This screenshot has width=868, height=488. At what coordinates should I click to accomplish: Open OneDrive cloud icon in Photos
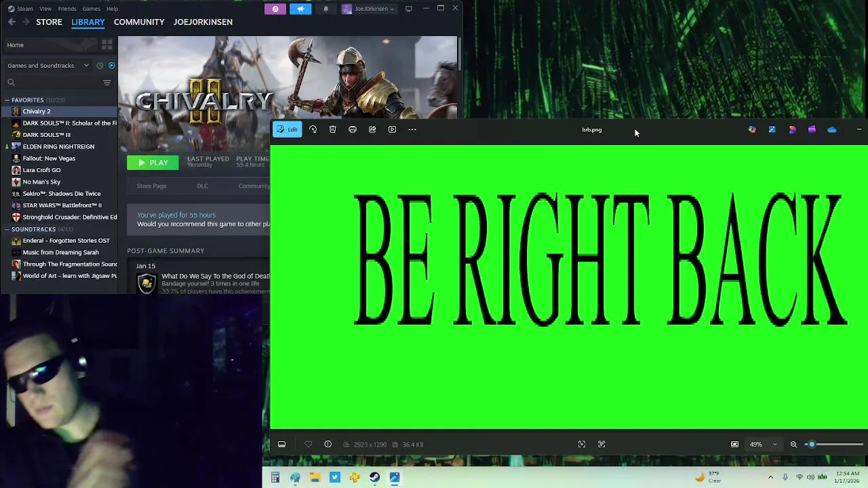tap(832, 129)
